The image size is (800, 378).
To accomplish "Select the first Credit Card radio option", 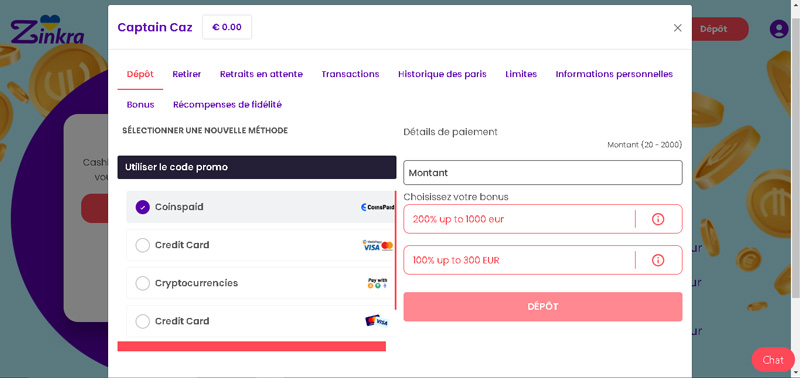I will click(x=142, y=245).
